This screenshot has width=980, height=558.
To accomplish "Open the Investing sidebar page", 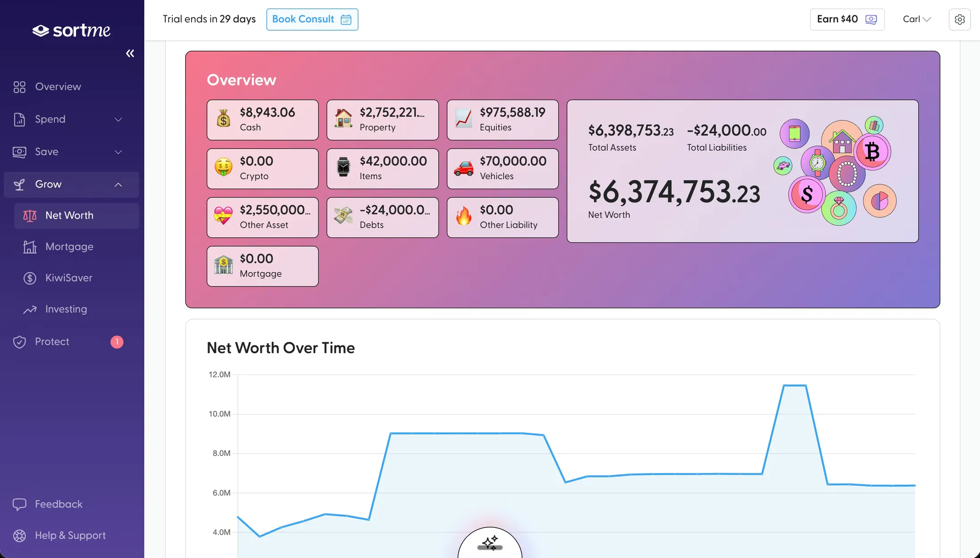I will click(x=76, y=309).
